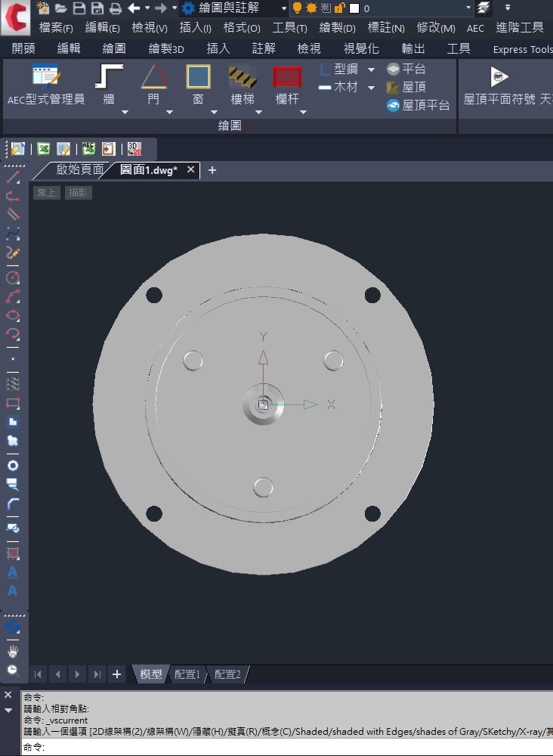Click the 靠上 viewport view label

click(x=46, y=193)
